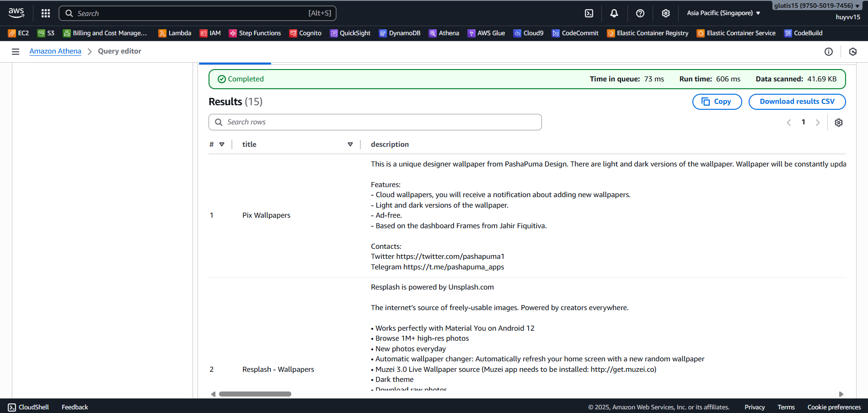The width and height of the screenshot is (868, 413).
Task: Expand the glutis15 account menu
Action: point(816,6)
